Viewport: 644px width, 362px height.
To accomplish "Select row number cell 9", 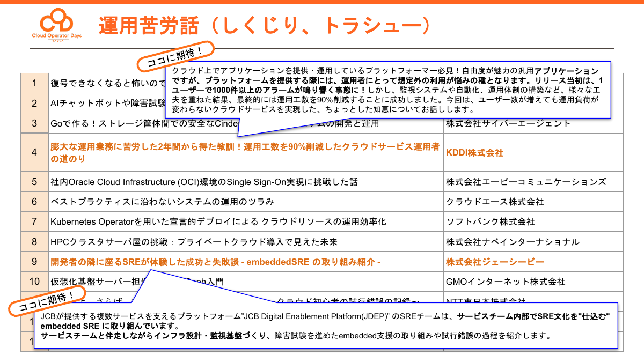I will 34,262.
